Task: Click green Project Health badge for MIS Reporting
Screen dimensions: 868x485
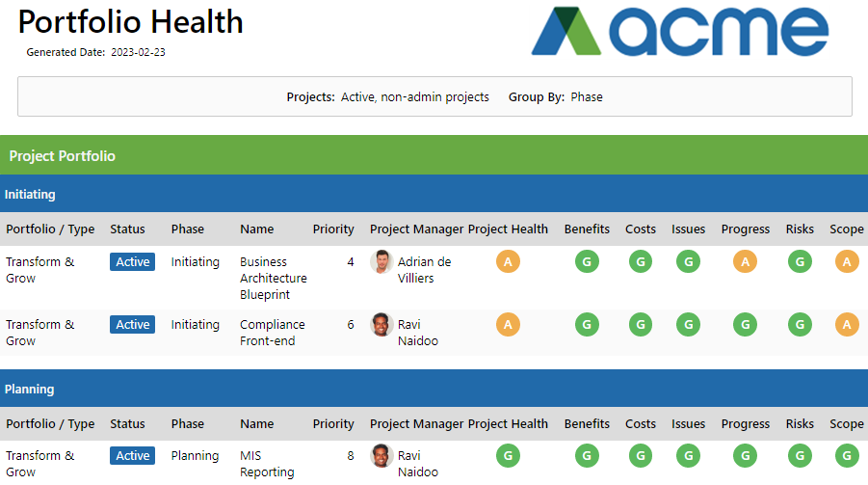Action: pos(508,456)
